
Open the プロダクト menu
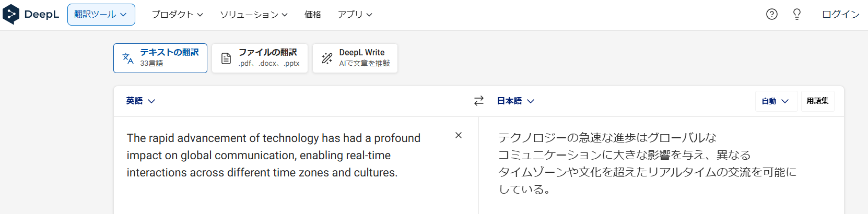[x=177, y=15]
